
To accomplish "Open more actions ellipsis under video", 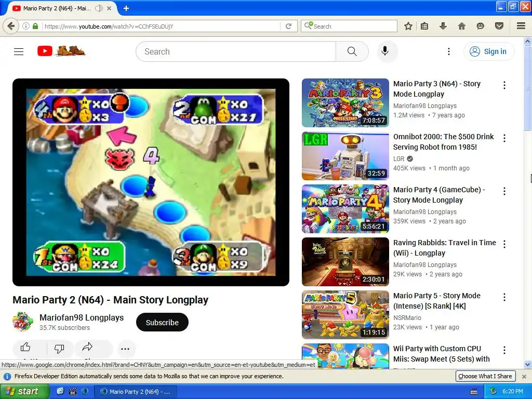I will pos(125,349).
